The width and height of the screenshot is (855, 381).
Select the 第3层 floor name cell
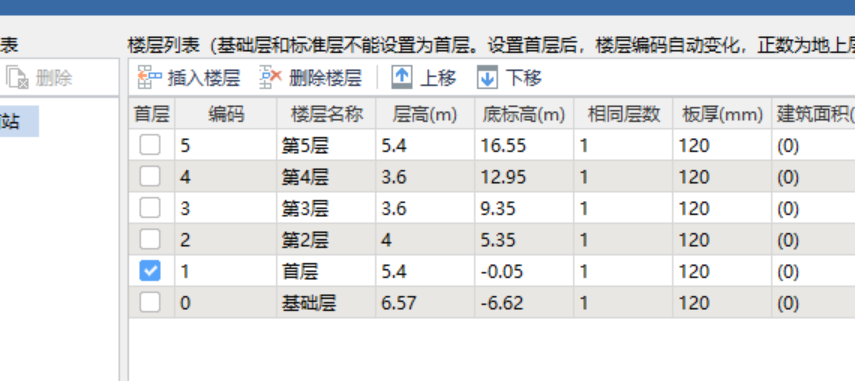pyautogui.click(x=326, y=208)
